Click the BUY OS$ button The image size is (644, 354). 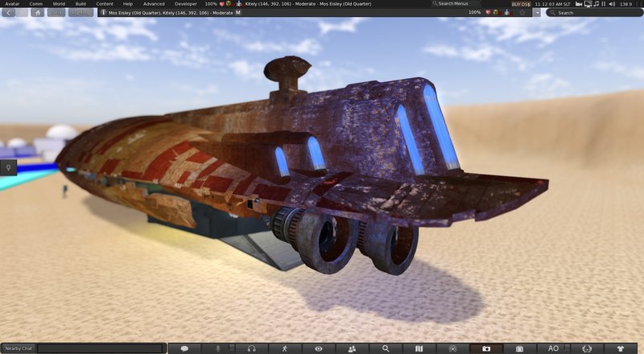click(521, 4)
